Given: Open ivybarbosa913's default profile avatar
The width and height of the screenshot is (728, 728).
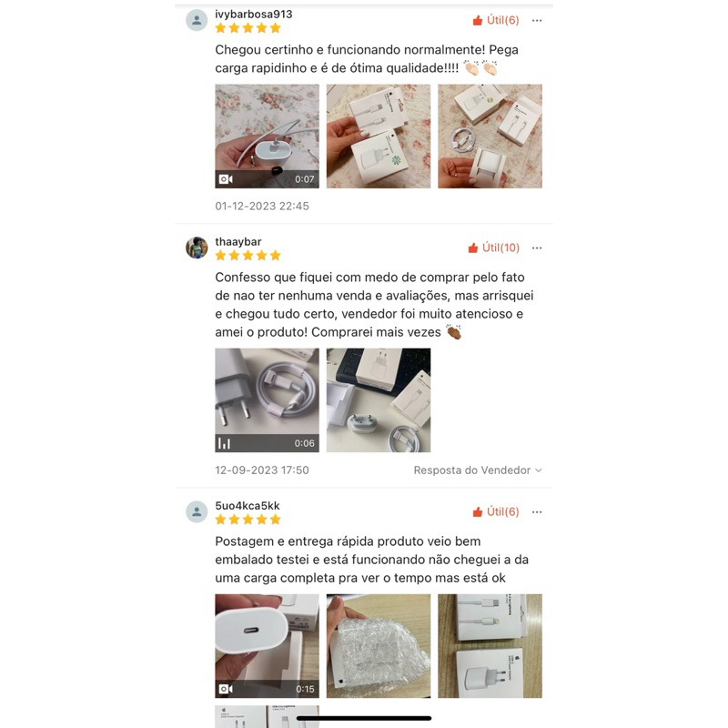Looking at the screenshot, I should click(x=197, y=20).
